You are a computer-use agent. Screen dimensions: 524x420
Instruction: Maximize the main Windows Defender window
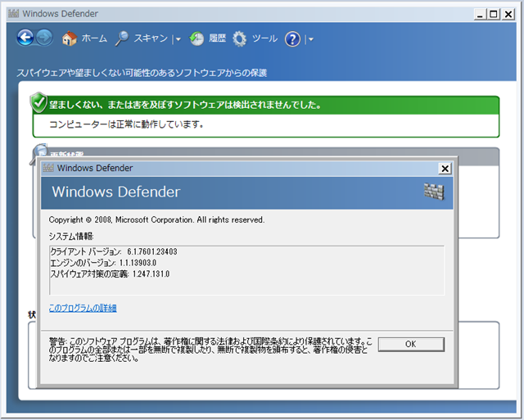[x=494, y=14]
